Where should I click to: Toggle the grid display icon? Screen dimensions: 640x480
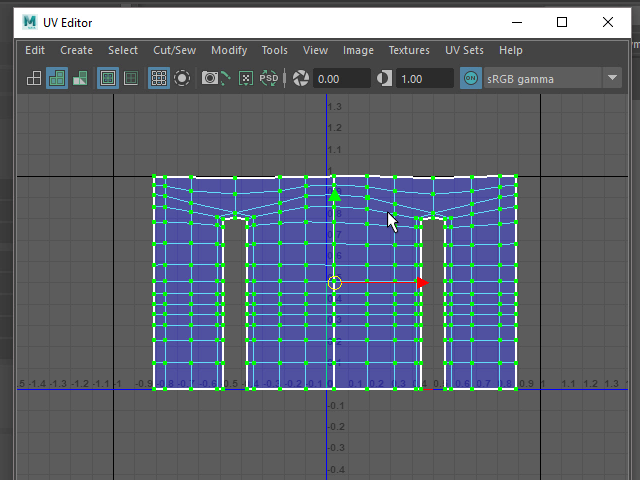coord(158,78)
